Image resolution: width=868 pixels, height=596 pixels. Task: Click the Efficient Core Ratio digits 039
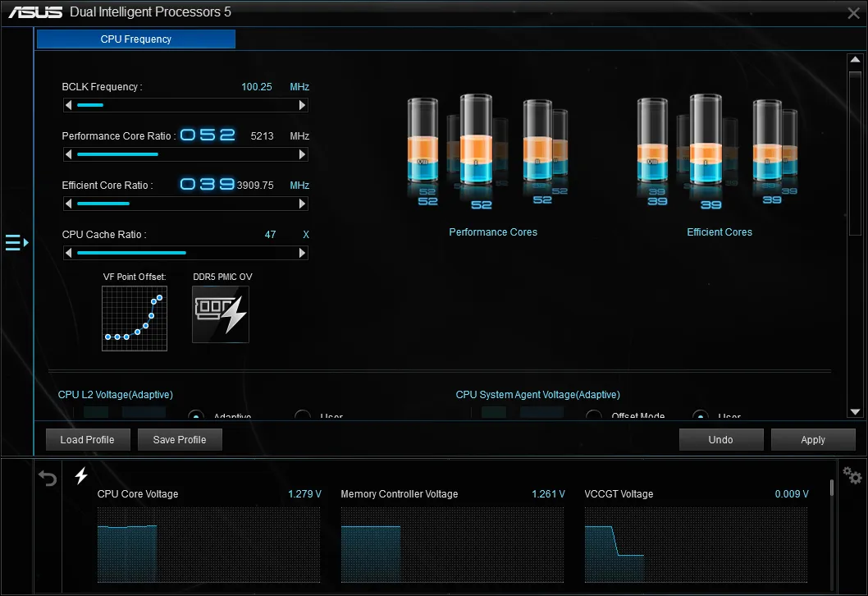(208, 184)
